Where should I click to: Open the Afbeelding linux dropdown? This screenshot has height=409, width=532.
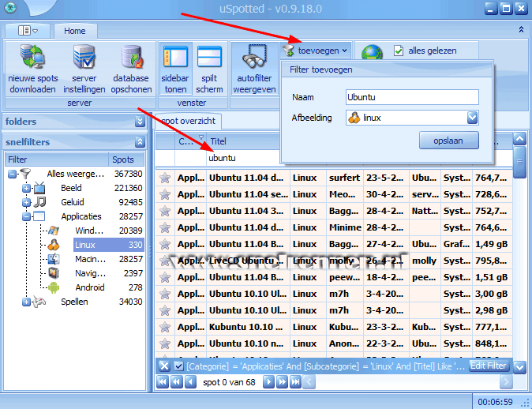click(x=472, y=118)
